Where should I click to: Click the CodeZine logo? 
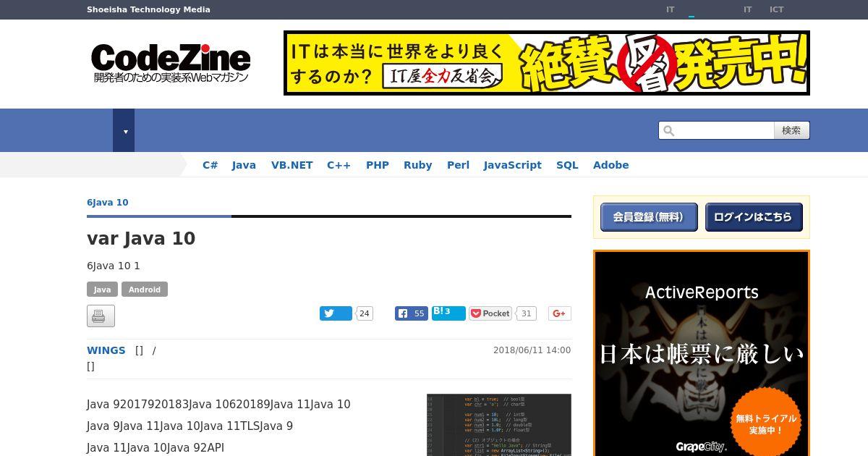click(x=171, y=63)
